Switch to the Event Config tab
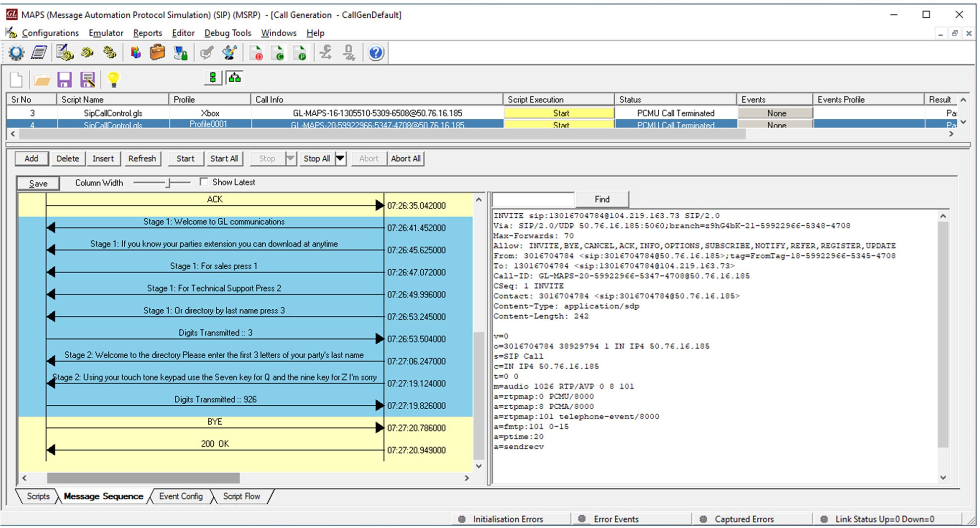Viewport: 980px width, 528px height. (x=181, y=496)
